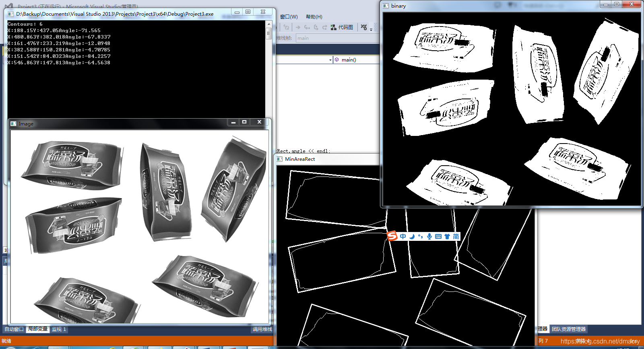Click the step into icon in debug toolbar
Viewport: 644px width, 349px height.
307,27
